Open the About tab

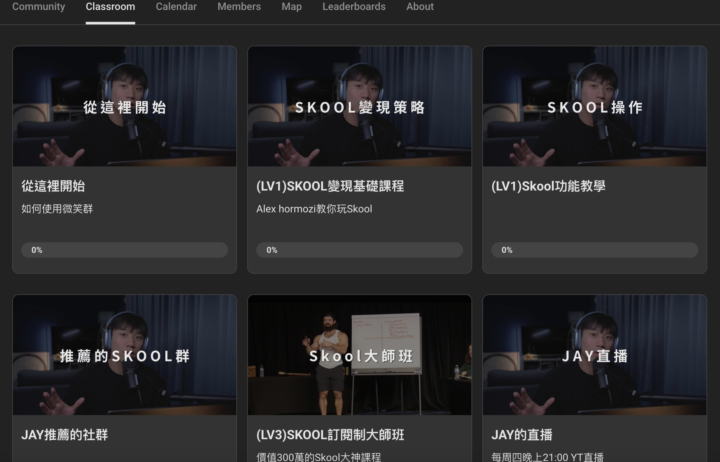coord(420,7)
